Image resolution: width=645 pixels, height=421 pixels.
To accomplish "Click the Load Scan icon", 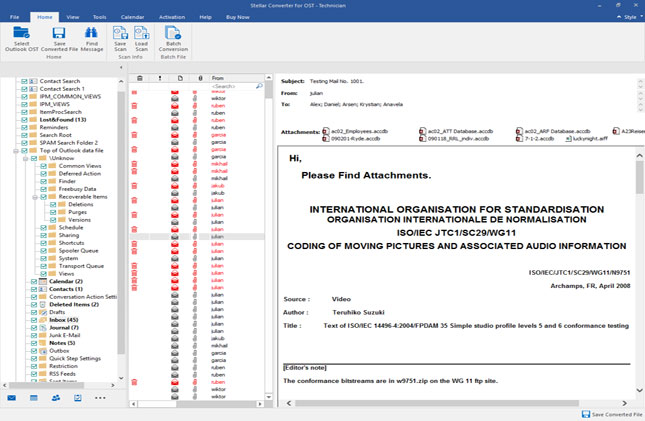I will point(141,33).
